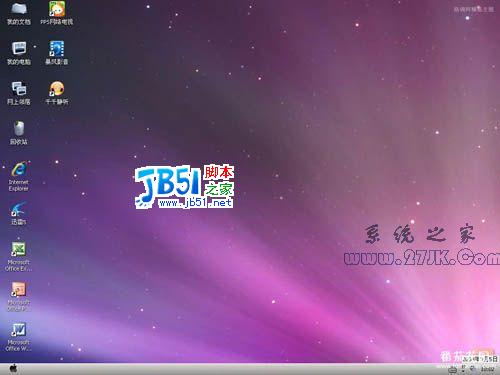The height and width of the screenshot is (375, 500).
Task: Click the system clock in the taskbar
Action: [488, 369]
